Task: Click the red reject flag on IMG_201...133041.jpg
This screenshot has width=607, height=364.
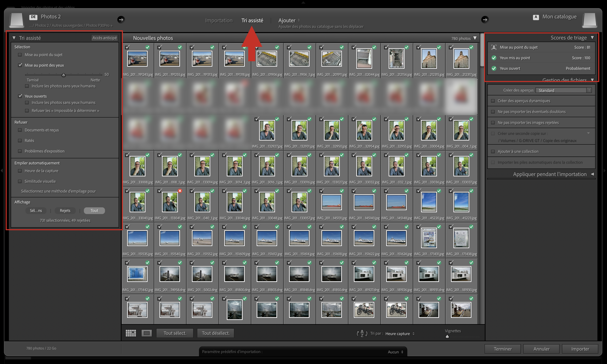Action: 180,191
